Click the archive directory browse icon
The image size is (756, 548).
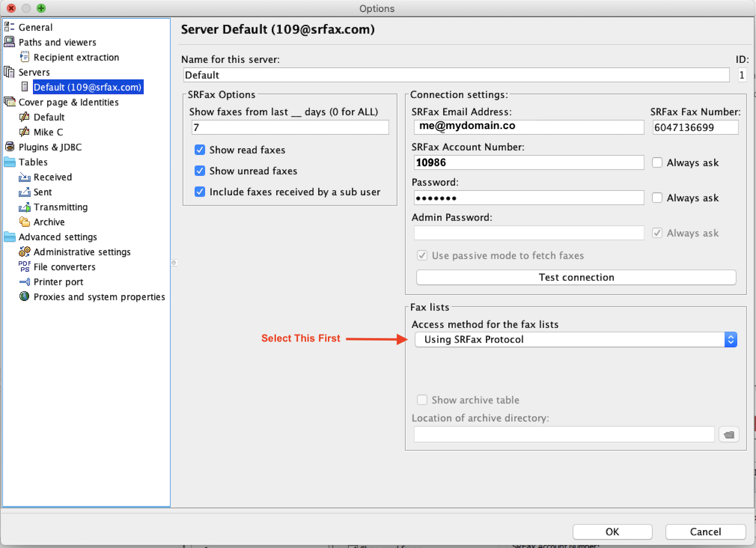(x=729, y=434)
